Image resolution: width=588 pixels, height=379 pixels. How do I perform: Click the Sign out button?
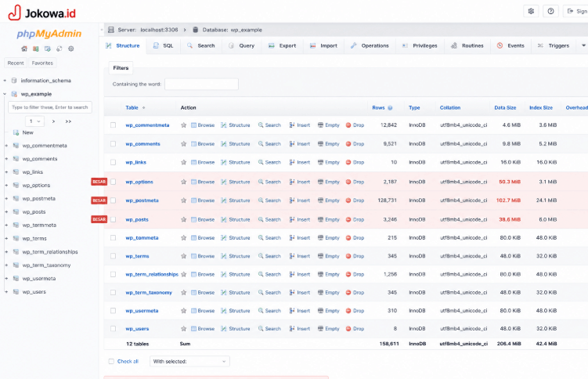575,11
